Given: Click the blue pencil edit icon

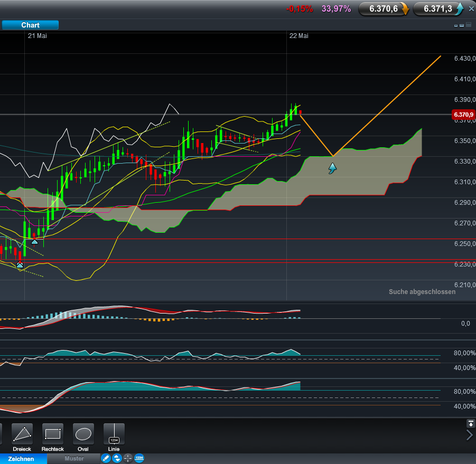Looking at the screenshot, I should click(106, 458).
